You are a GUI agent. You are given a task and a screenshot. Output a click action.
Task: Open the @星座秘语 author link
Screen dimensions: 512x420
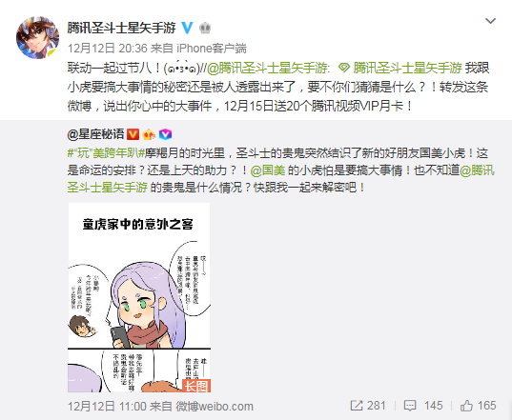pyautogui.click(x=96, y=134)
